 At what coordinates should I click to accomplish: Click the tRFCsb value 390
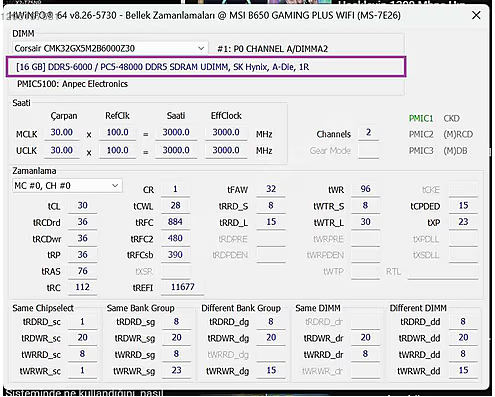pos(175,255)
